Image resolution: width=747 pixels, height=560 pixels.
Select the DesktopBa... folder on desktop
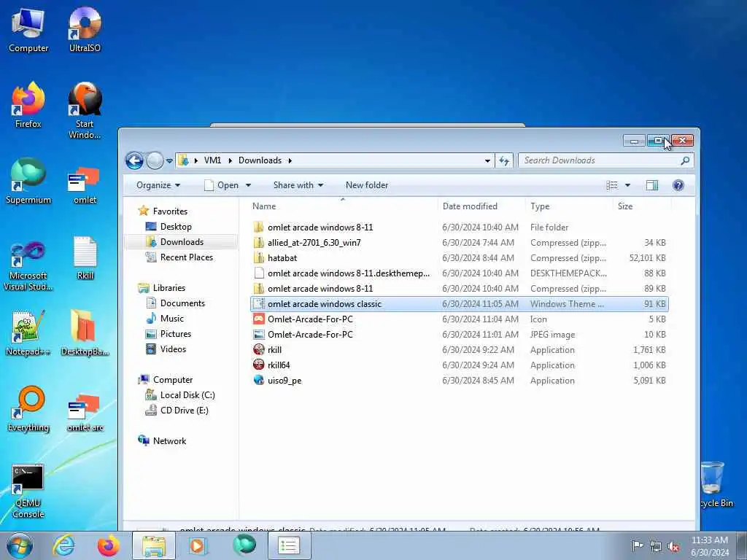click(85, 333)
